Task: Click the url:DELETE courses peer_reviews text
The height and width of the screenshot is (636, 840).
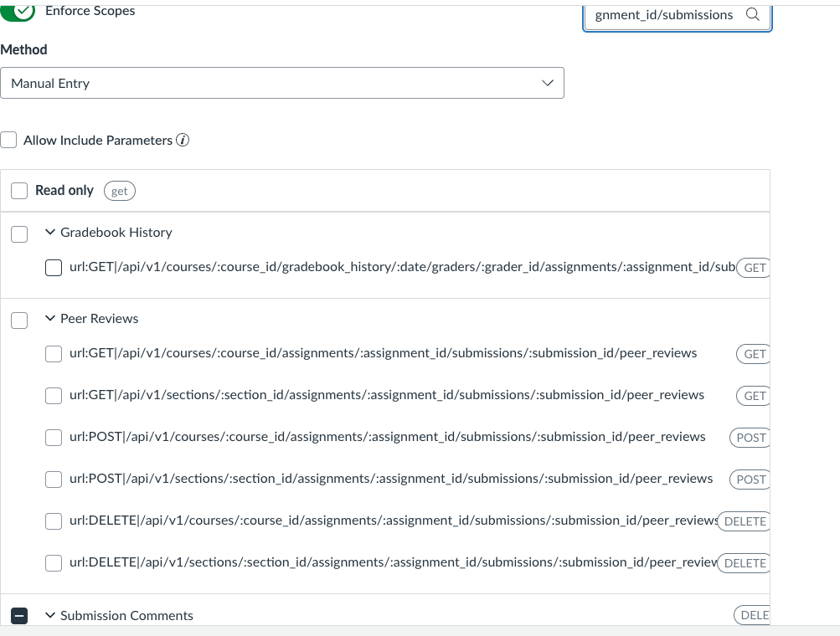Action: [394, 520]
